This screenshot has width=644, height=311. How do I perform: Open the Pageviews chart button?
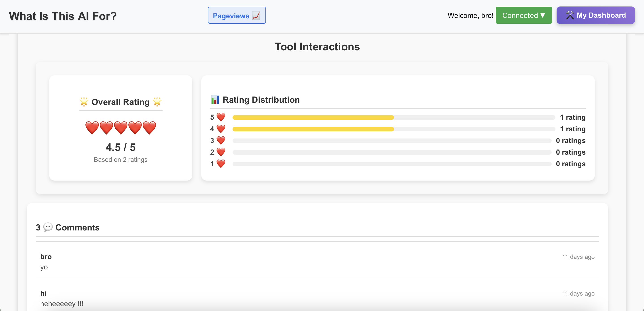coord(237,15)
